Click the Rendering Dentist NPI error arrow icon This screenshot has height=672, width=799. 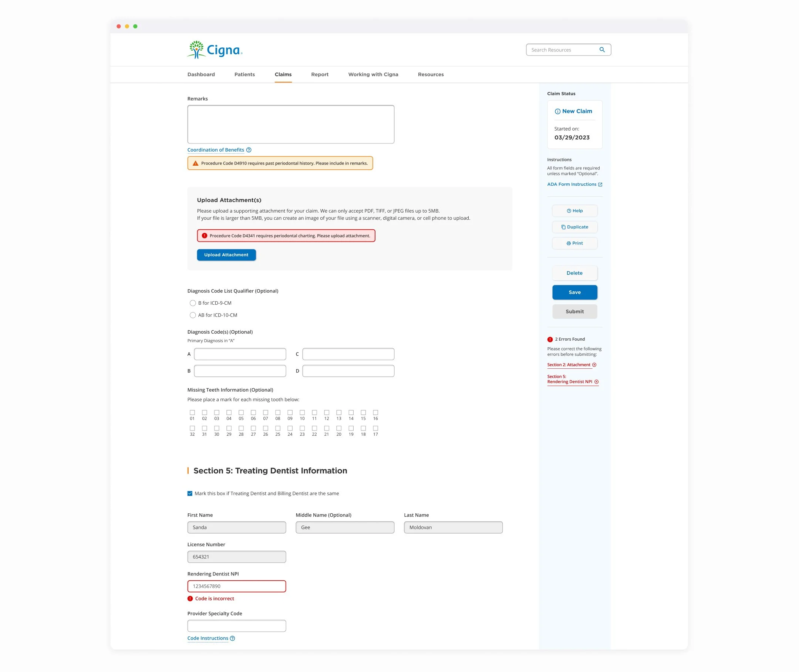point(597,382)
